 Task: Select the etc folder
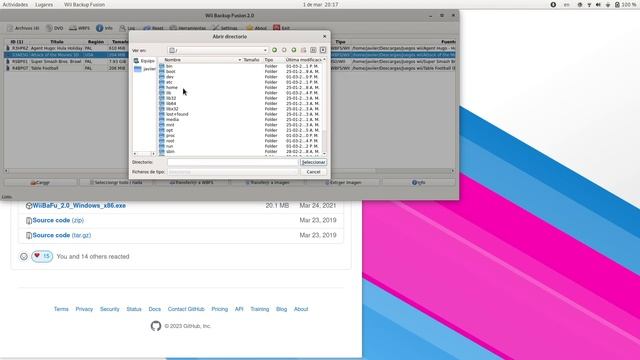(169, 82)
